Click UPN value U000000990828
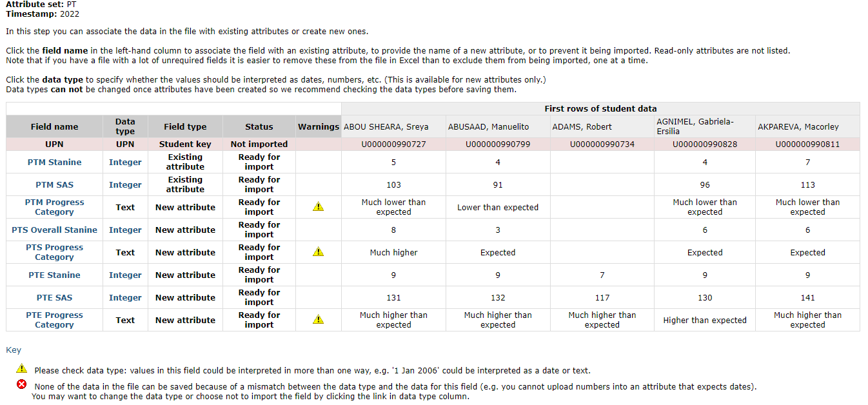Screen dimensions: 868x405 click(704, 144)
